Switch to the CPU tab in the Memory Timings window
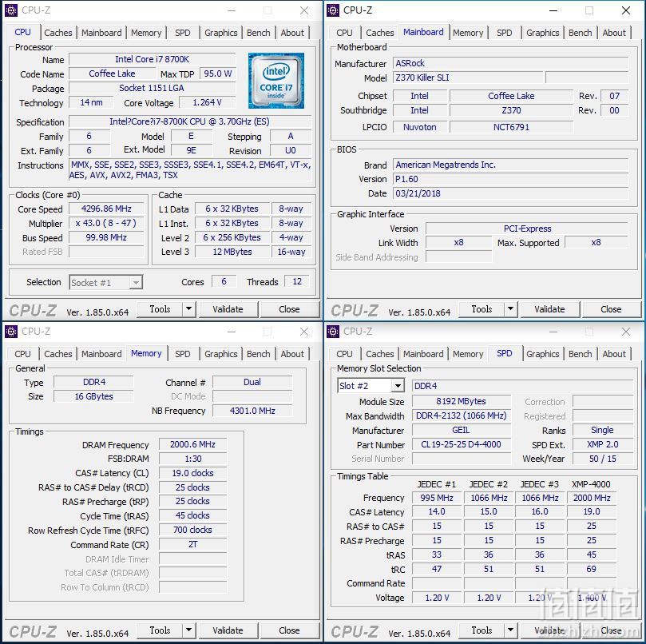 tap(22, 354)
